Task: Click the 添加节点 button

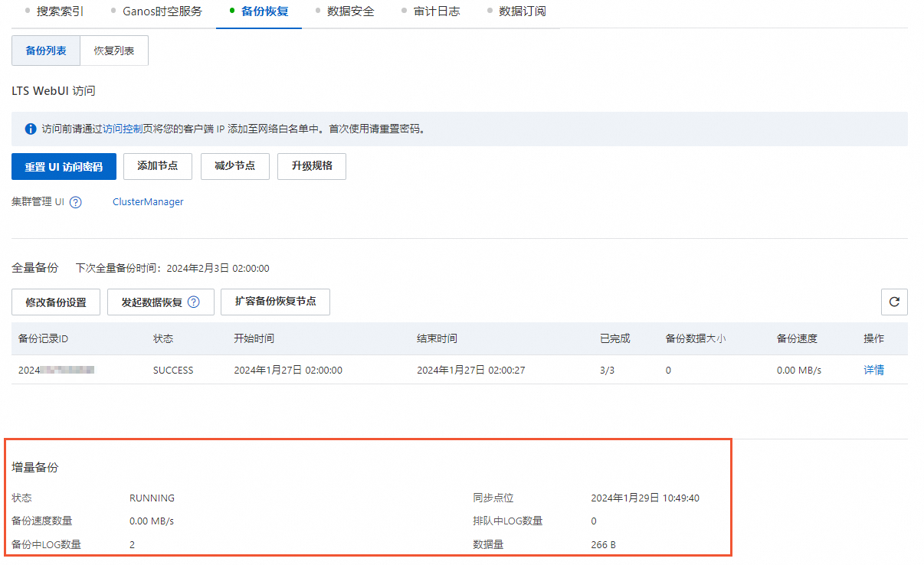Action: click(158, 166)
